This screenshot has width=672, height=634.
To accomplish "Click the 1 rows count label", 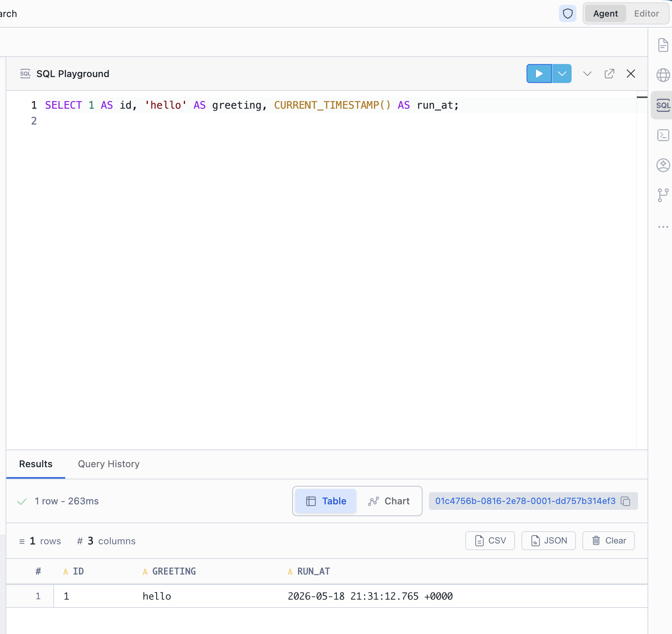I will (x=40, y=541).
